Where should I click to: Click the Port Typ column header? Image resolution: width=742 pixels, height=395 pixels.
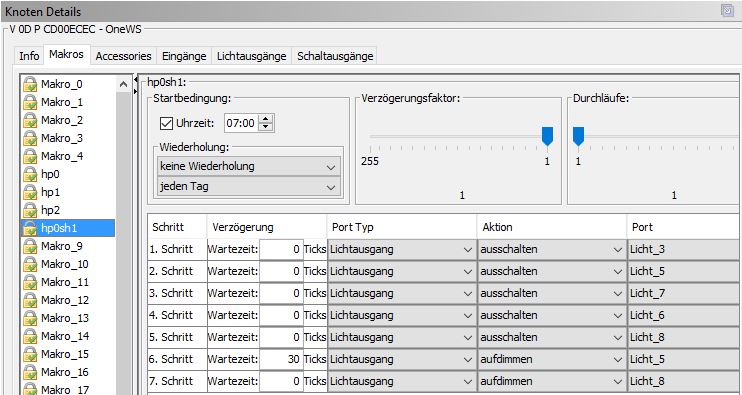[x=402, y=227]
